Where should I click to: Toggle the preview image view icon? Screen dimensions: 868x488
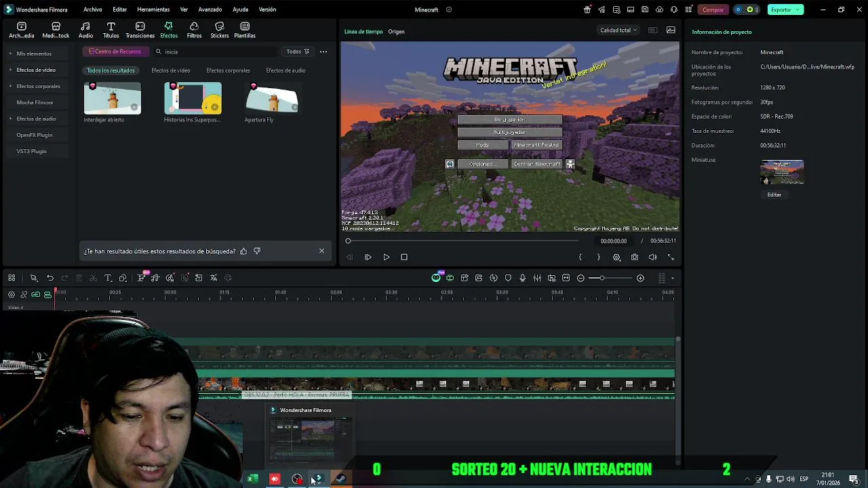coord(671,30)
